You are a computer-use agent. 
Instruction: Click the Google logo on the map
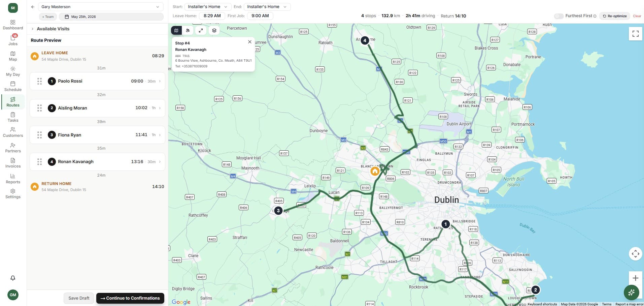181,302
